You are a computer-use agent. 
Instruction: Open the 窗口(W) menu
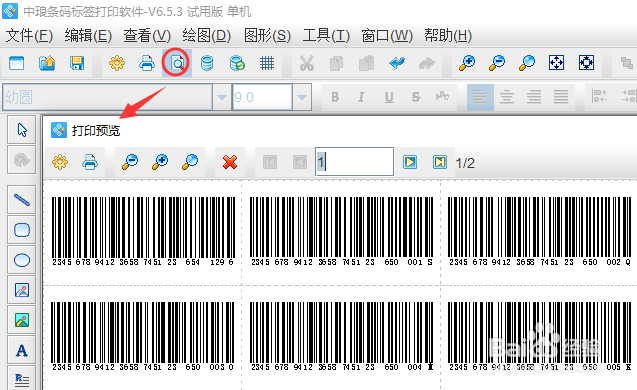click(x=387, y=36)
